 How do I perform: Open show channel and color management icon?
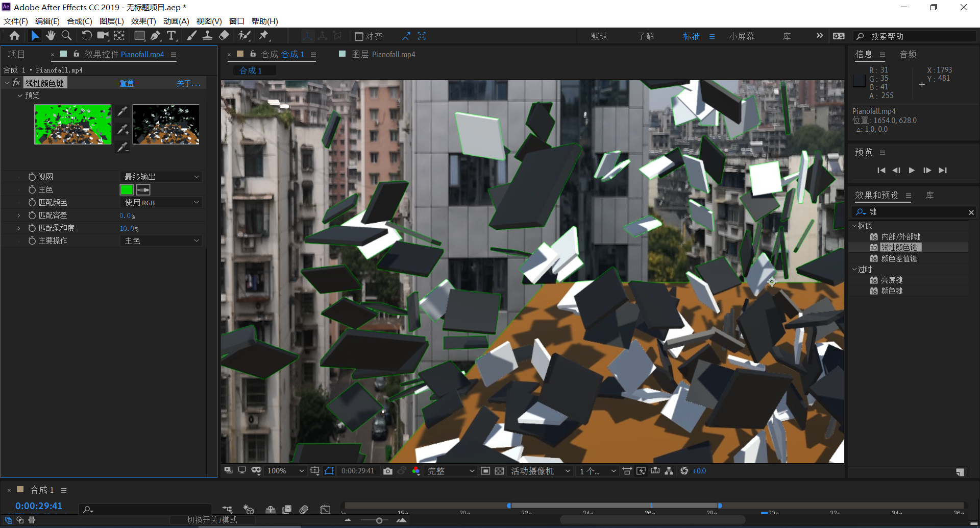click(416, 471)
